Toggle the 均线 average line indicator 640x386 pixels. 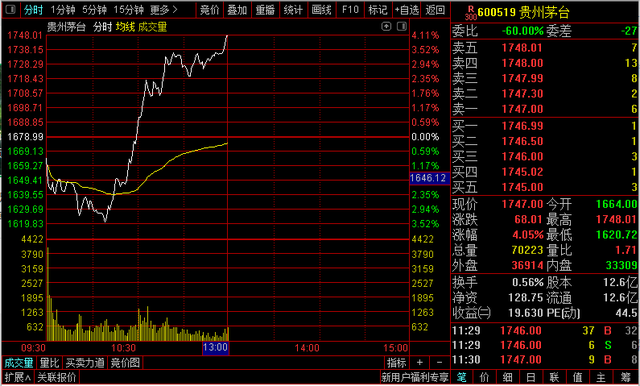click(125, 27)
